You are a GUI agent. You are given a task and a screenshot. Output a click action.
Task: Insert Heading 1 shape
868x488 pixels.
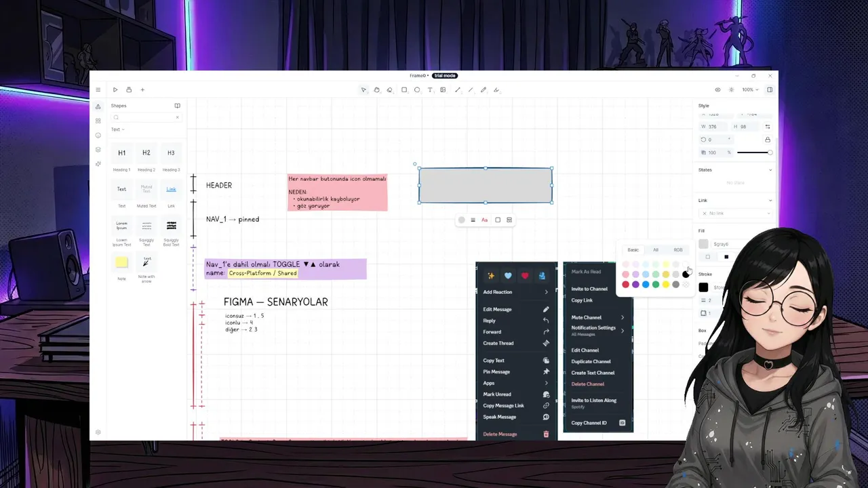click(121, 153)
